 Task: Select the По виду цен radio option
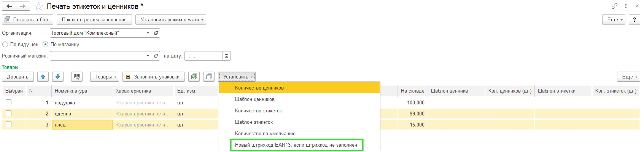pos(21,45)
